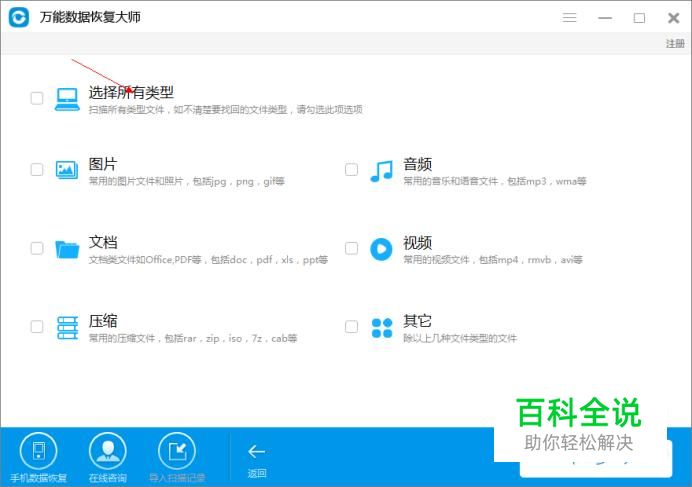This screenshot has width=692, height=487.
Task: Click the music note icon beside 音频
Action: click(x=381, y=171)
